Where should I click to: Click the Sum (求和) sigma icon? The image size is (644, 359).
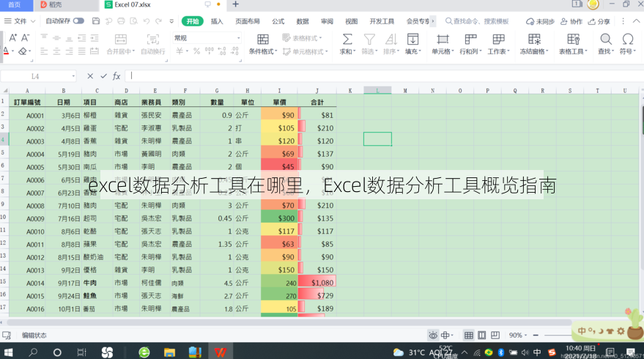point(347,39)
